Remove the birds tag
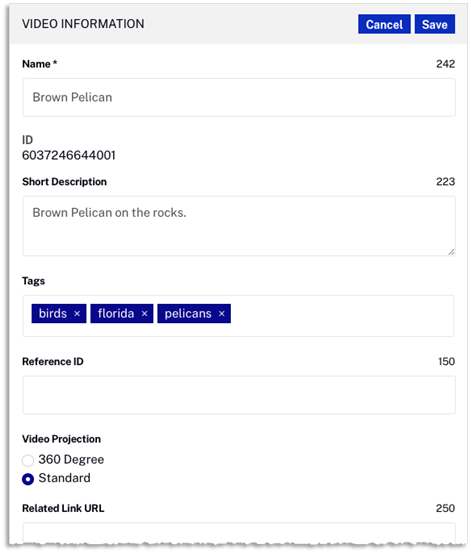The width and height of the screenshot is (471, 554). pos(77,313)
